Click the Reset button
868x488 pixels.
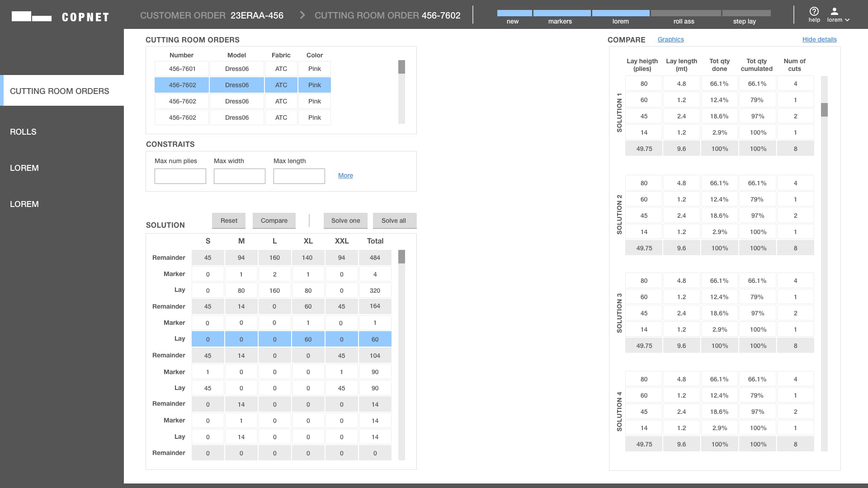click(x=229, y=221)
